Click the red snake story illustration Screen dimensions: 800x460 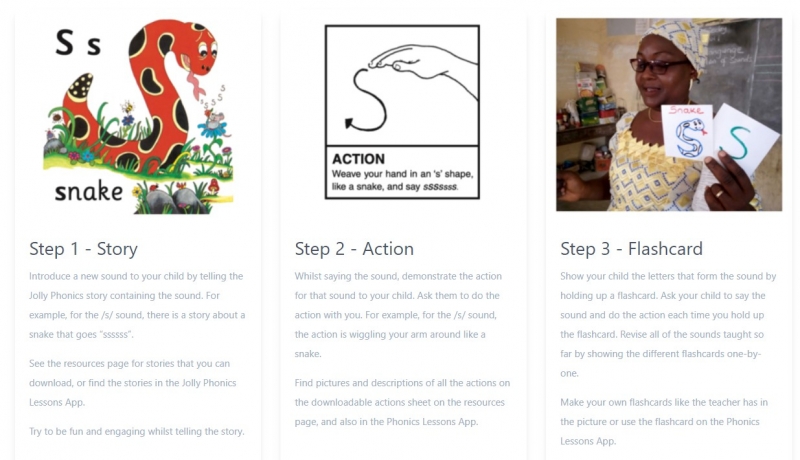pyautogui.click(x=139, y=116)
